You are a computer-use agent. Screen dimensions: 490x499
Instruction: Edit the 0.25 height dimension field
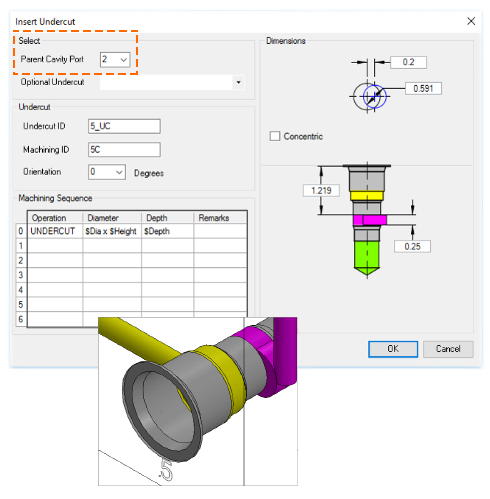pos(412,247)
